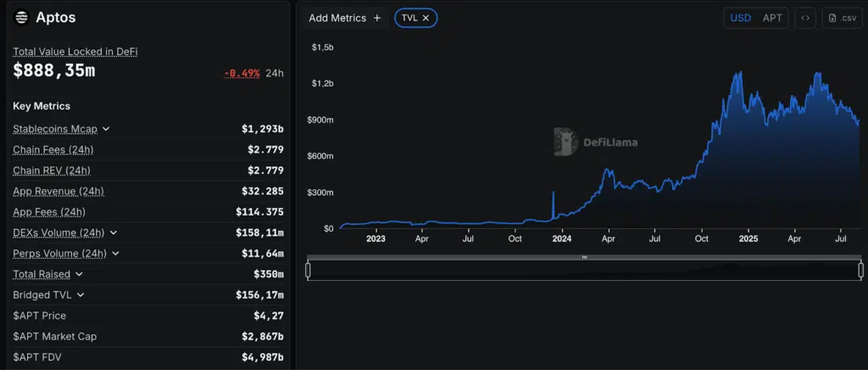The width and height of the screenshot is (868, 370).
Task: Expand the Total Raised row
Action: [79, 274]
